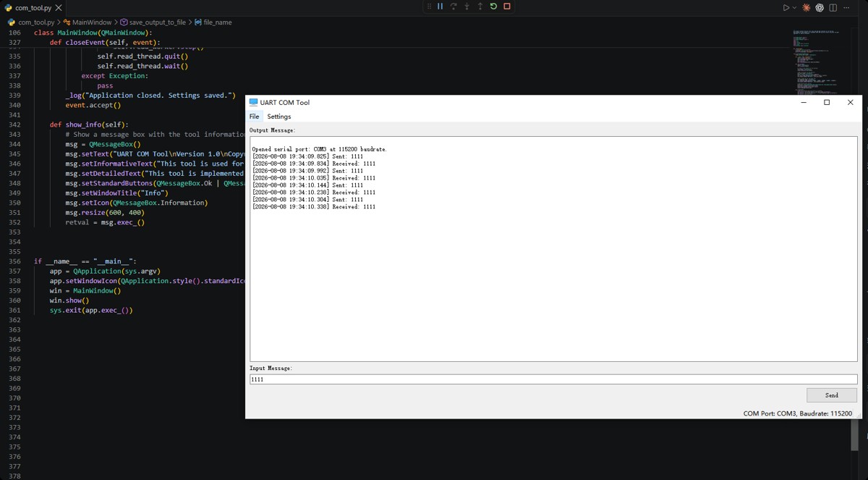Click com_tool.py in the breadcrumb

point(36,22)
